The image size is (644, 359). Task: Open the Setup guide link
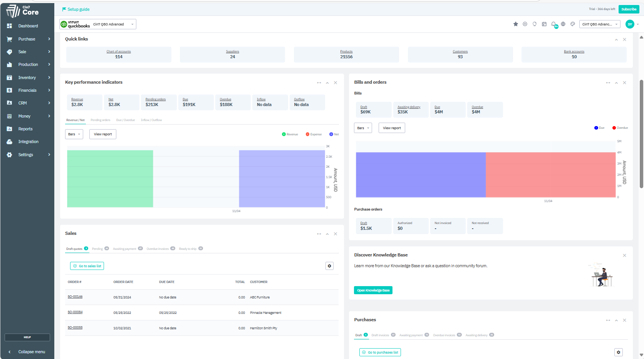point(76,9)
